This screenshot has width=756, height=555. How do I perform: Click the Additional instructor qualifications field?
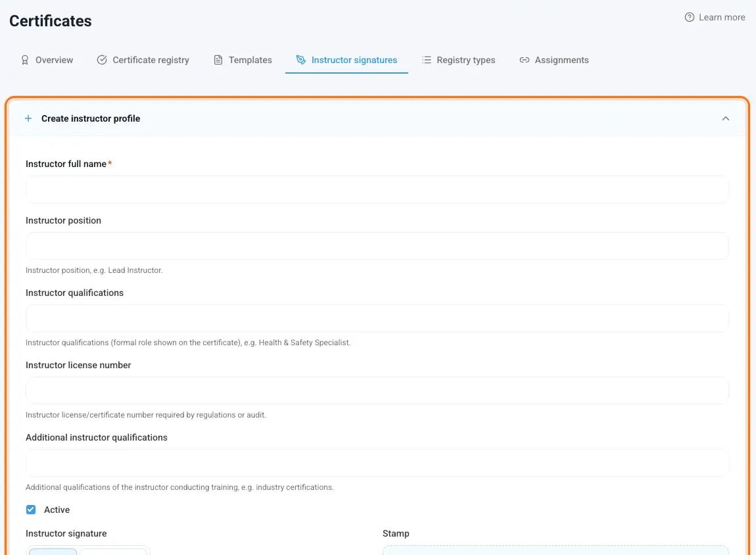(377, 463)
